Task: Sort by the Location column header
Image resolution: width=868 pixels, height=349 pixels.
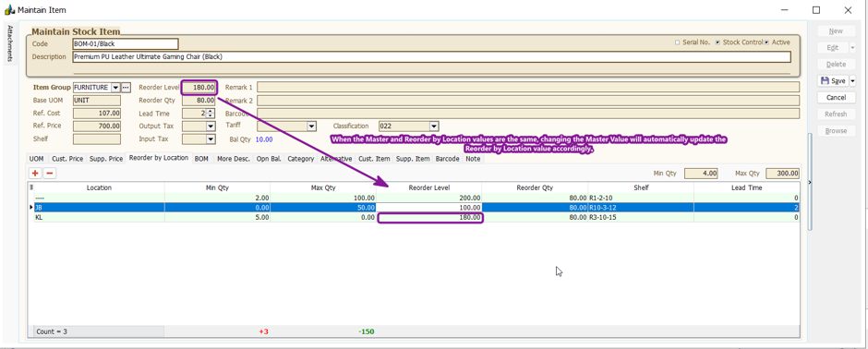Action: coord(99,188)
